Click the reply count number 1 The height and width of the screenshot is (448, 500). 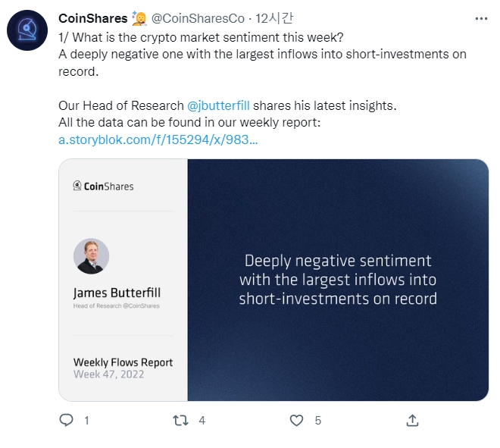click(x=86, y=421)
